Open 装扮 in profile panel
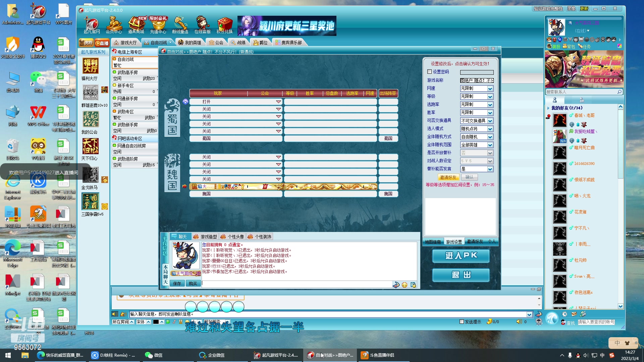This screenshot has height=362, width=644. pos(554,47)
